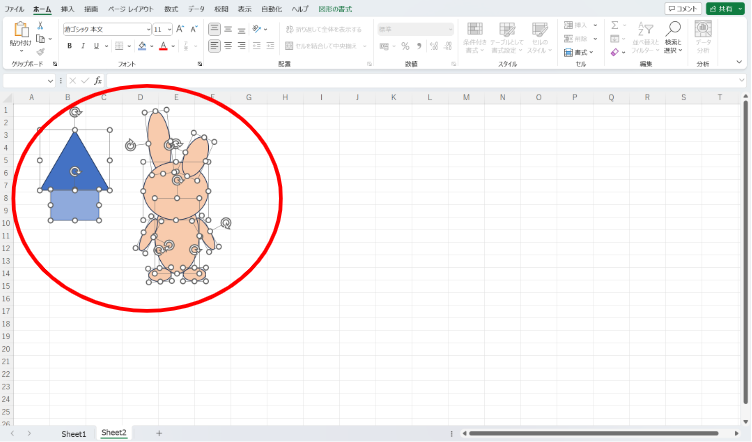Toggle align text right
The image size is (752, 442).
[x=242, y=46]
